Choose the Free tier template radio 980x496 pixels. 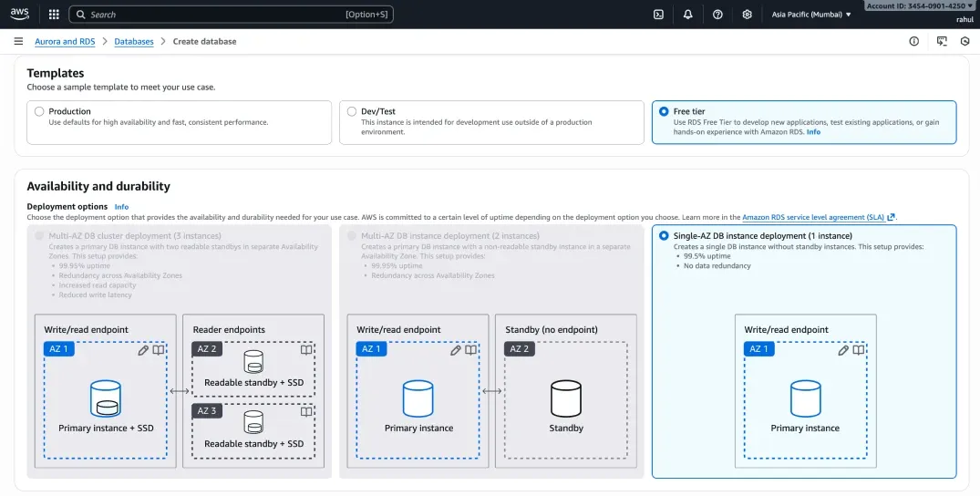(x=664, y=111)
